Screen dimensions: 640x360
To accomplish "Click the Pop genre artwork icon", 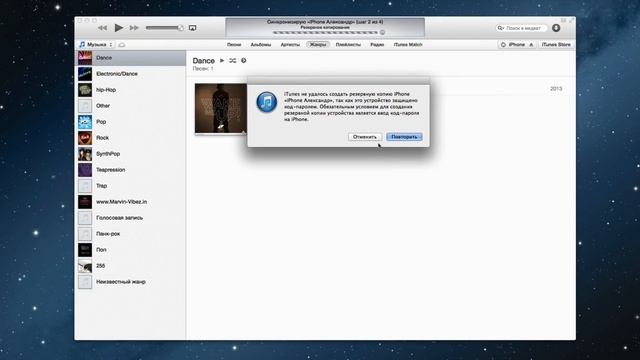I will [x=85, y=122].
